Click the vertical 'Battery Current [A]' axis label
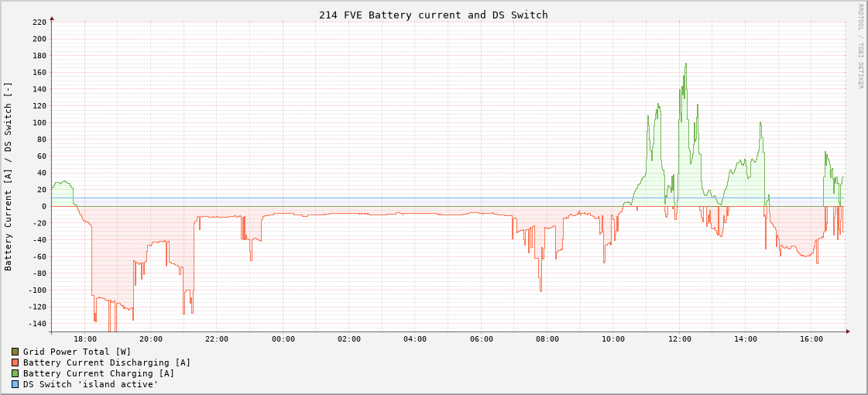This screenshot has width=868, height=395. pos(9,176)
